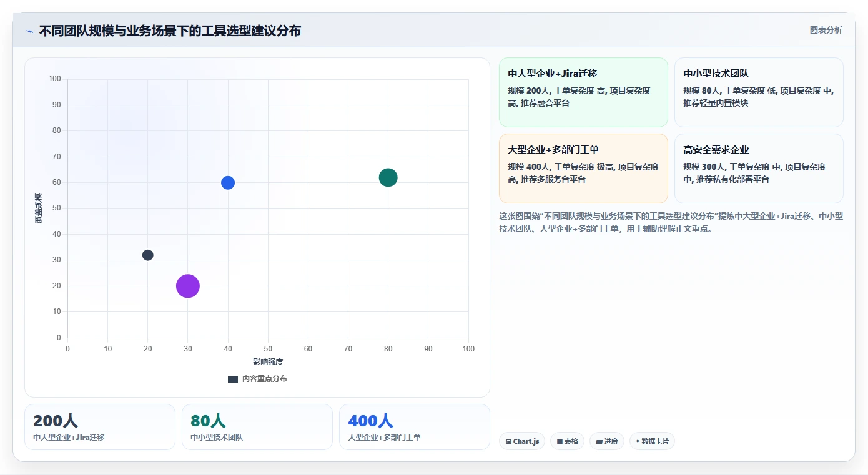Click the text 规模 80人 in second card
This screenshot has width=868, height=475.
(x=702, y=91)
